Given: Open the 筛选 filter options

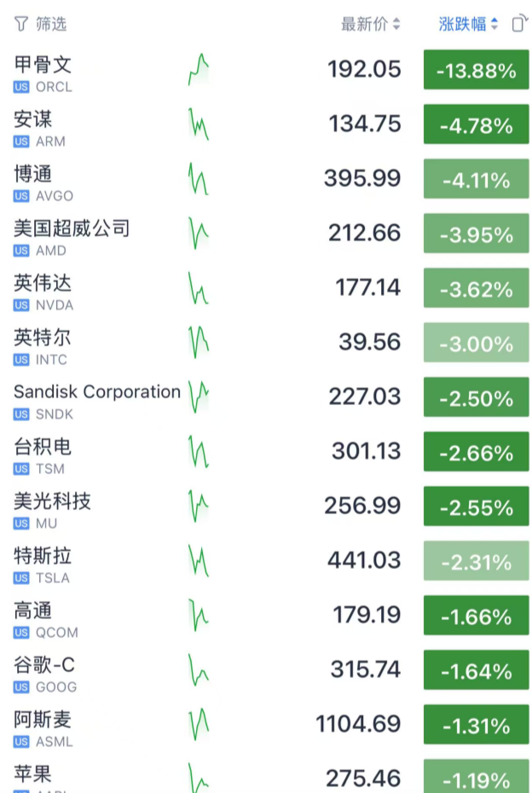Looking at the screenshot, I should [43, 23].
